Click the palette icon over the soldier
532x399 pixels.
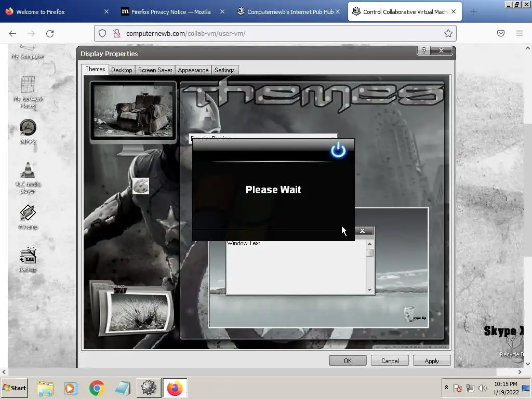[140, 187]
